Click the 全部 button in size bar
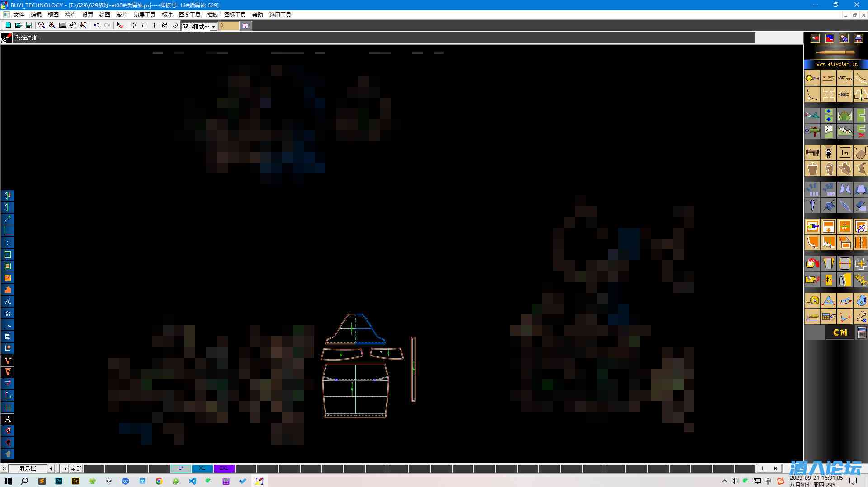Image resolution: width=868 pixels, height=487 pixels. click(76, 468)
